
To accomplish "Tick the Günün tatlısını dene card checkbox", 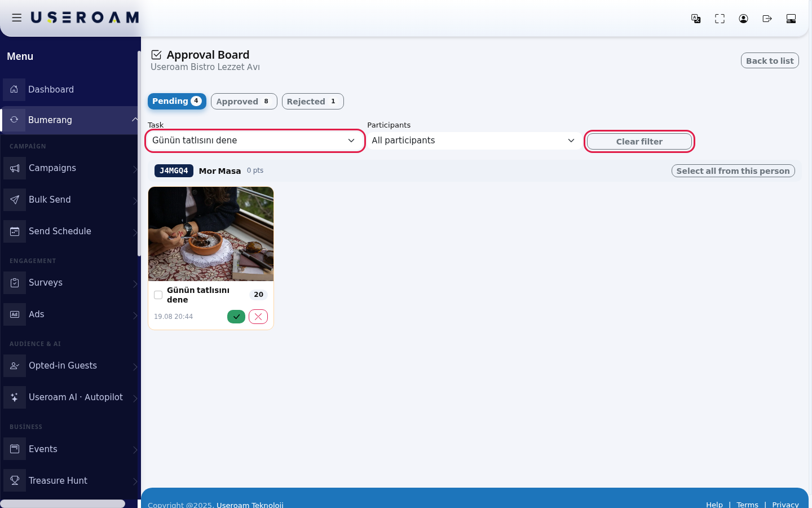I will coord(158,295).
